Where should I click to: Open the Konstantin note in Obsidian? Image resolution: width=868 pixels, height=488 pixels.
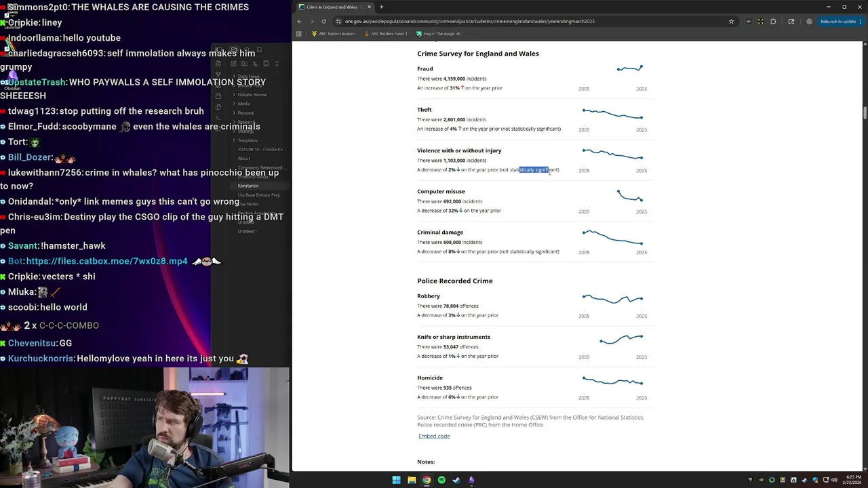pyautogui.click(x=248, y=186)
